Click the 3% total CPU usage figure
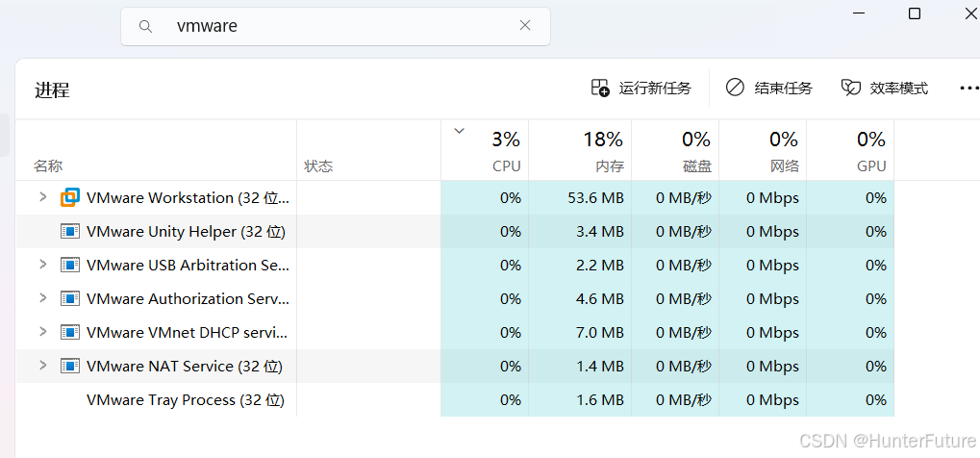980x458 pixels. click(506, 139)
